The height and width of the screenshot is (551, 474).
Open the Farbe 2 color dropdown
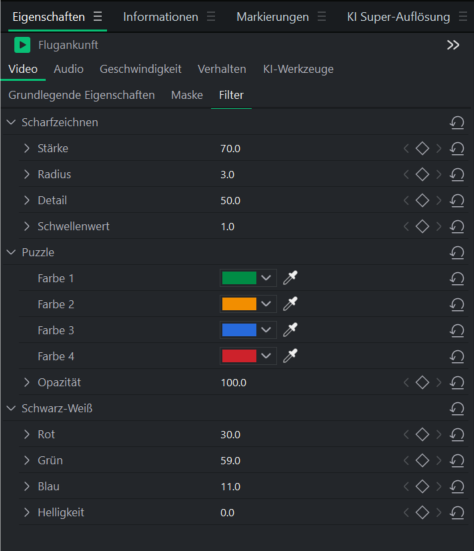click(266, 304)
